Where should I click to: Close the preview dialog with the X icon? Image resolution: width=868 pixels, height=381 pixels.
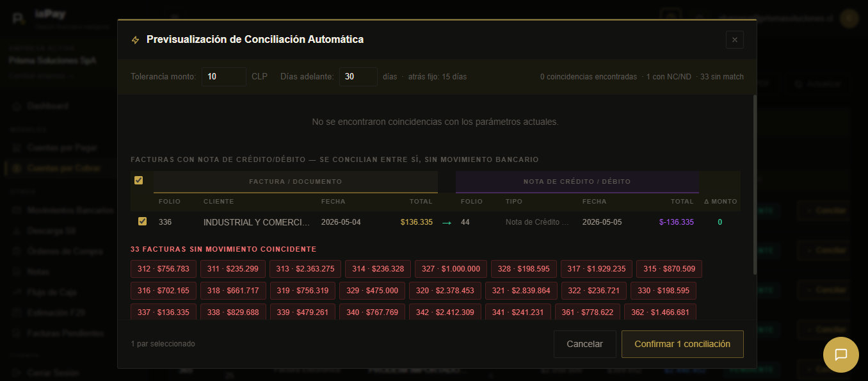734,40
